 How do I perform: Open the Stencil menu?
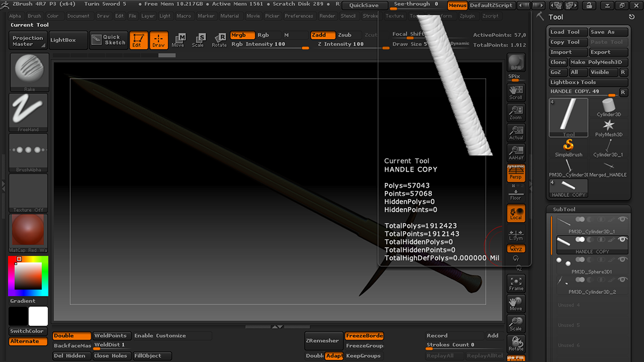click(x=348, y=16)
